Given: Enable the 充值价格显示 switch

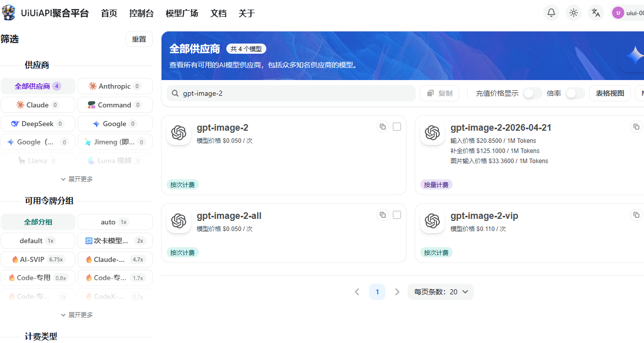Looking at the screenshot, I should click(532, 93).
